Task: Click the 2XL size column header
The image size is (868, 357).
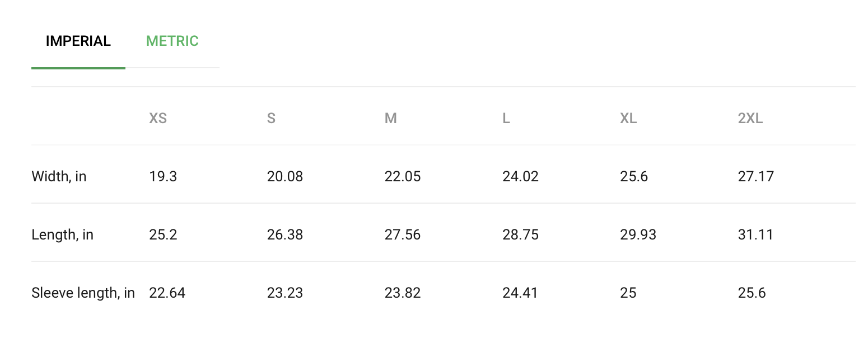Action: (x=750, y=119)
